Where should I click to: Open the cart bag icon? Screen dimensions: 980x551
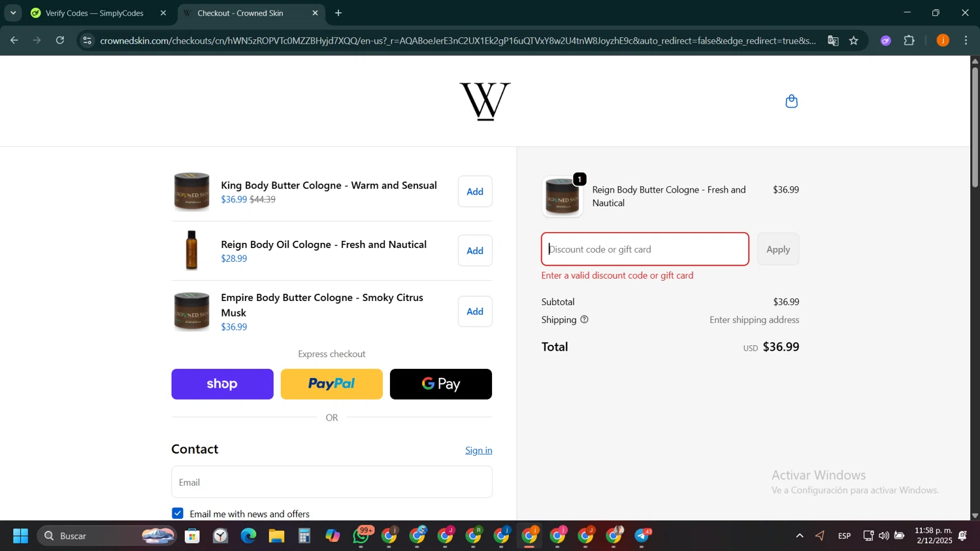tap(791, 101)
